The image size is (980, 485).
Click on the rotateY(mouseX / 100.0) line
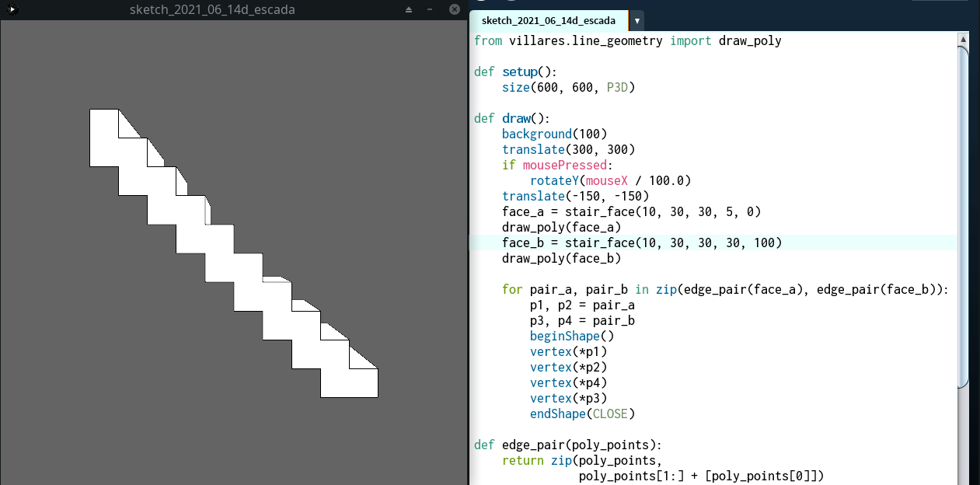click(610, 181)
